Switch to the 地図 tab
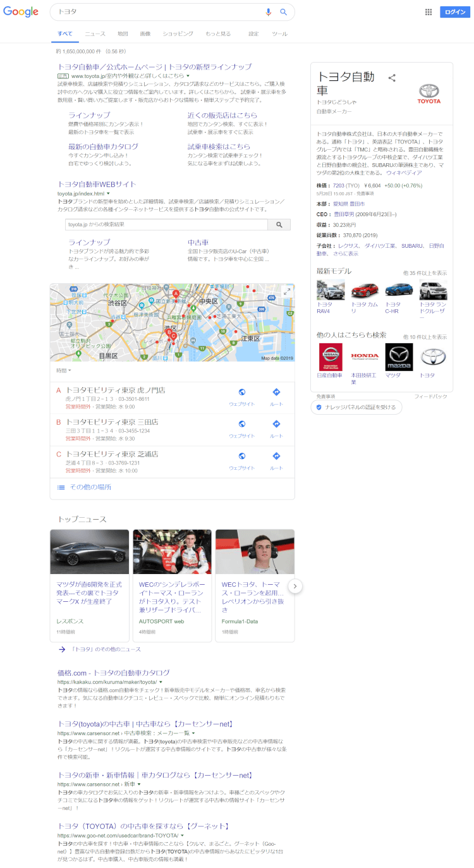The height and width of the screenshot is (868, 474). point(123,34)
